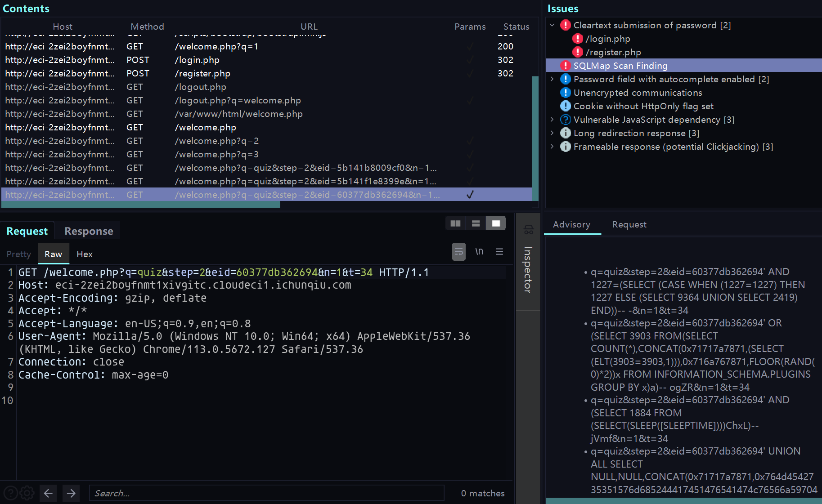822x504 pixels.
Task: Click the contents table vertical scrollbar
Action: coord(535,138)
